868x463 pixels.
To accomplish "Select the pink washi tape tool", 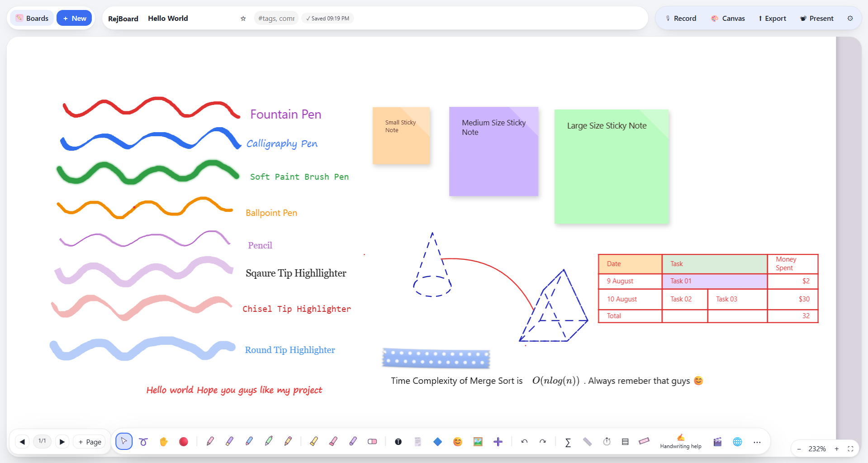I will [644, 441].
